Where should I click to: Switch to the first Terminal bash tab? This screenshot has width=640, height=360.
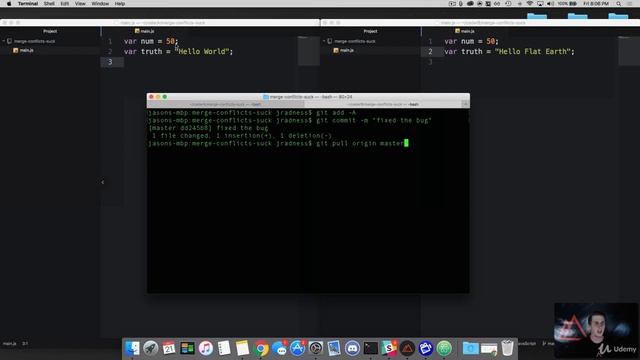225,104
